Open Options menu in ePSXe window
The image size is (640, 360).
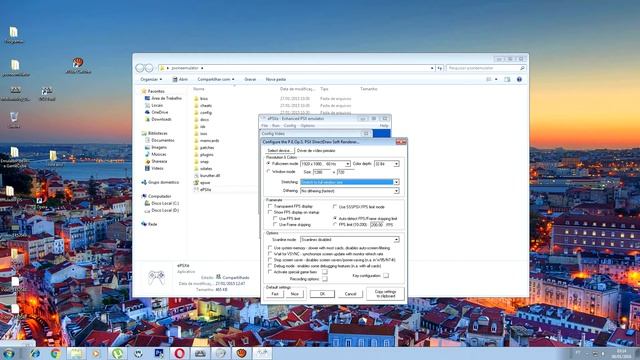tap(307, 126)
